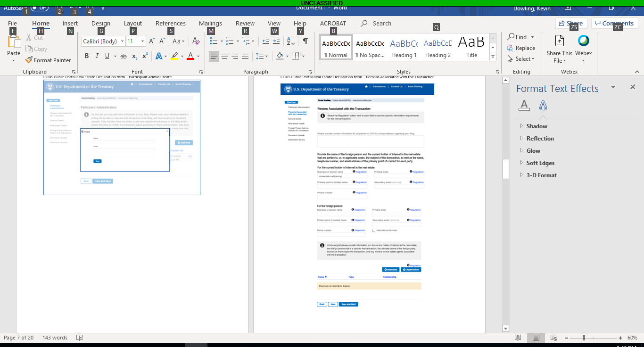Sort text with the A-Z sort icon
This screenshot has height=347, width=644.
click(x=291, y=41)
